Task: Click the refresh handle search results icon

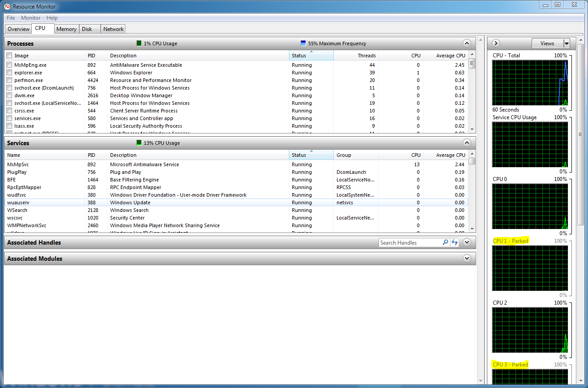Action: point(455,242)
